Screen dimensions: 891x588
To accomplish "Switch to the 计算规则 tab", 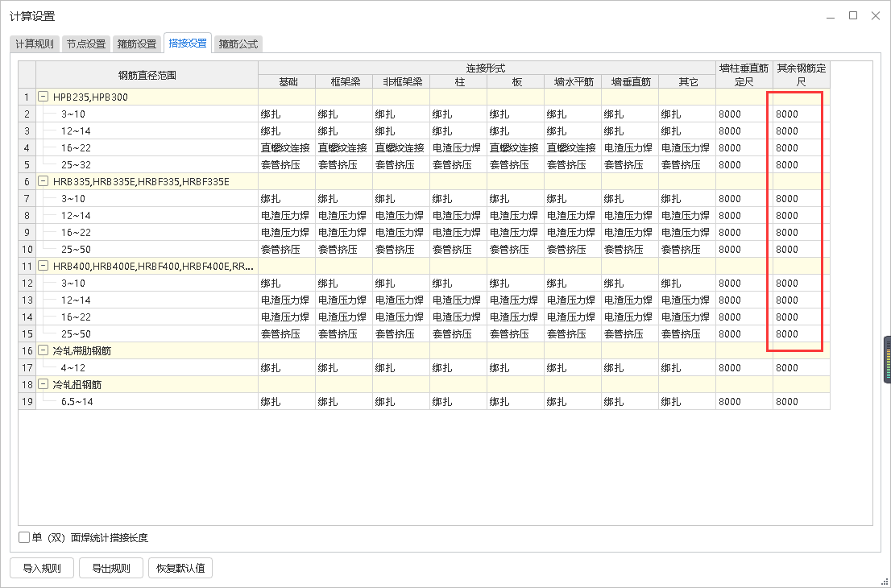I will click(35, 43).
